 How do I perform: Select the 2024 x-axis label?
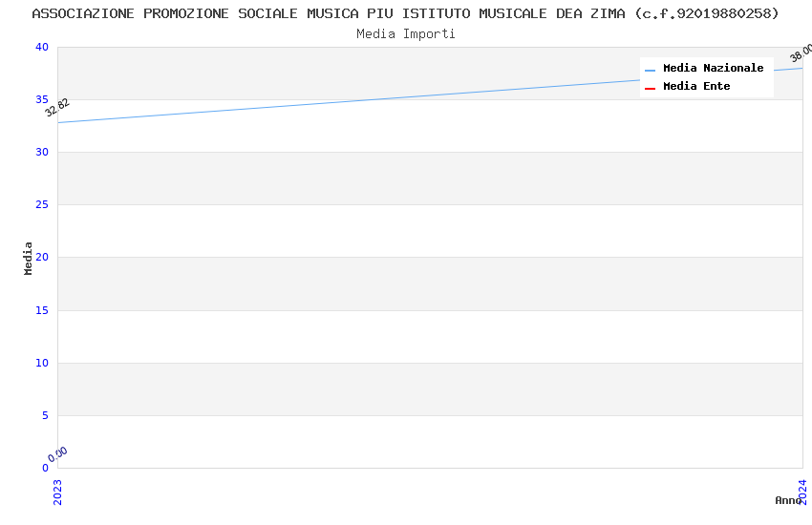coord(802,491)
